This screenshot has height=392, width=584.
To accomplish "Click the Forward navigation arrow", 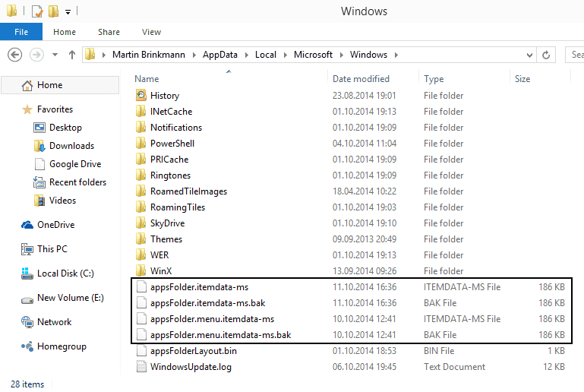I will point(36,55).
